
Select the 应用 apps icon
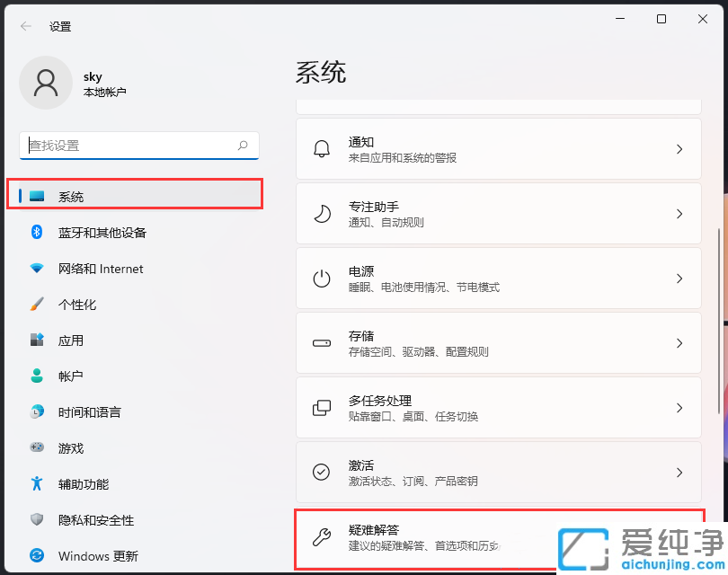click(36, 340)
